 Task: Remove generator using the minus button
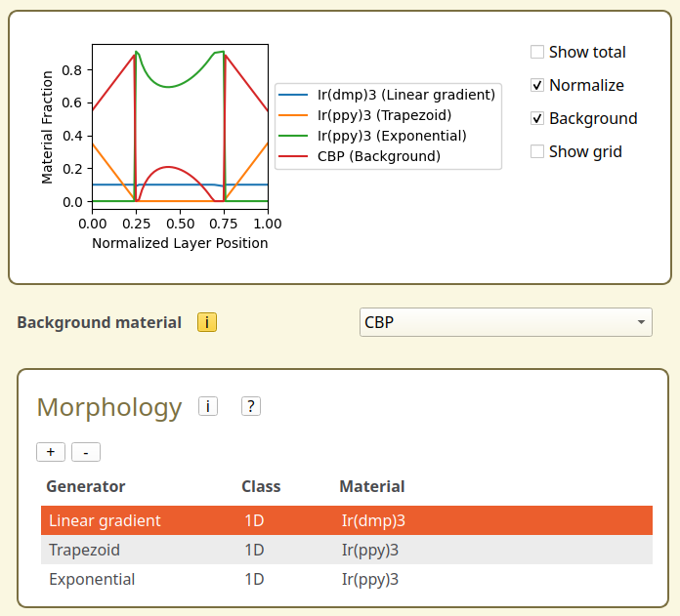[x=86, y=452]
